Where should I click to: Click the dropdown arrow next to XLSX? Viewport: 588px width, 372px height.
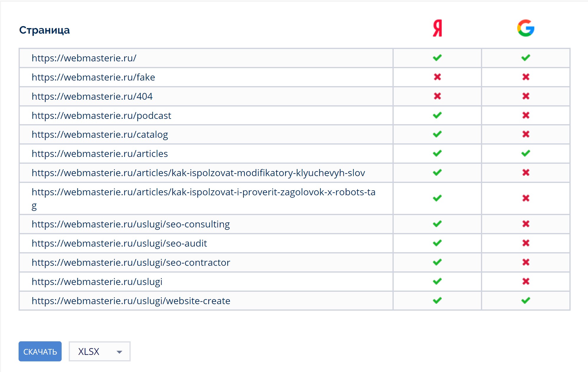(119, 352)
